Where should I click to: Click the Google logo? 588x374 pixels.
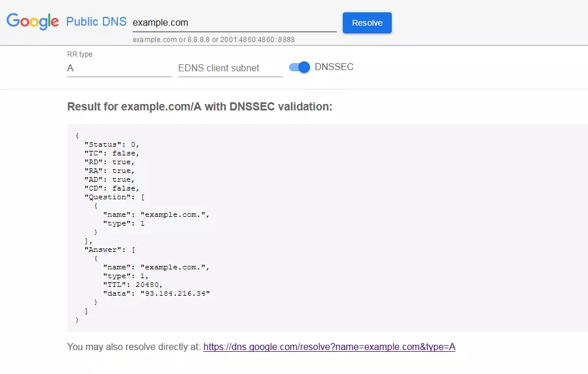coord(33,21)
